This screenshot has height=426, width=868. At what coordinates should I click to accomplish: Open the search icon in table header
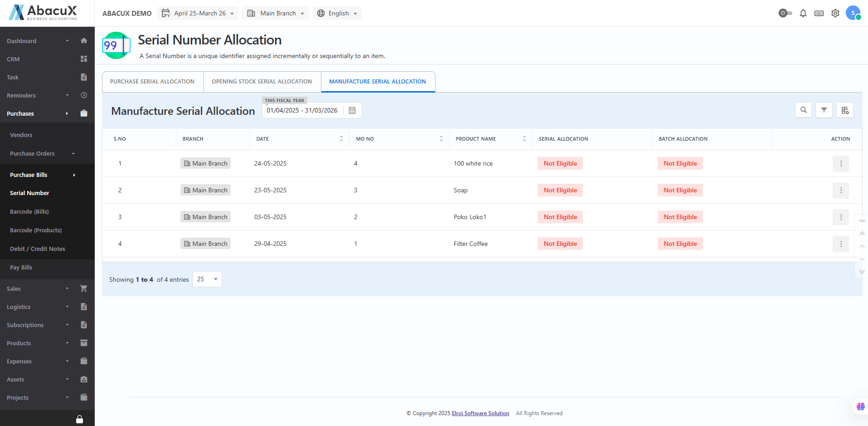(803, 110)
